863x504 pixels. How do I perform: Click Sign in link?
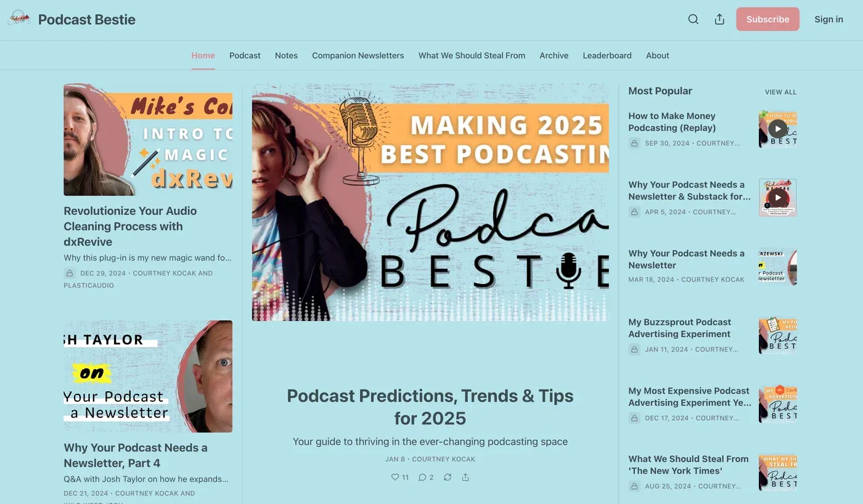(x=828, y=19)
